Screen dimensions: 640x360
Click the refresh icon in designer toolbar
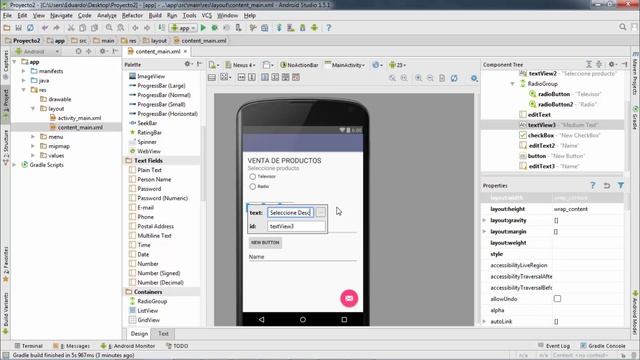tap(454, 78)
